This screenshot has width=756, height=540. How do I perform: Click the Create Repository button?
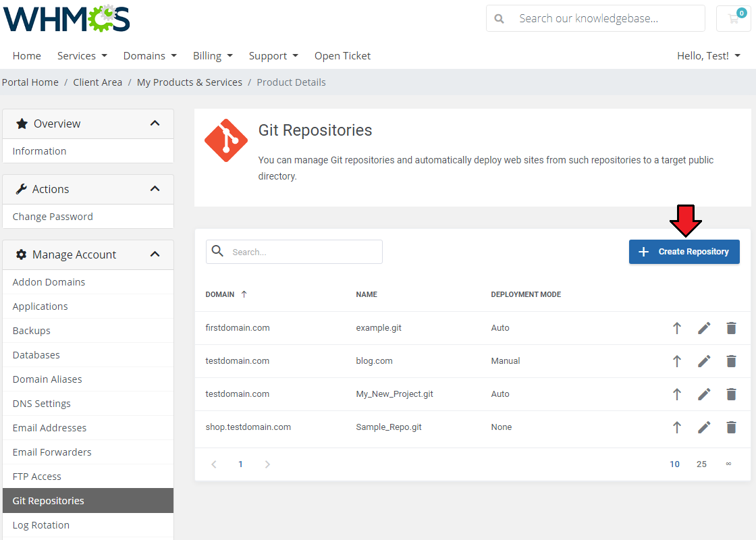point(684,252)
